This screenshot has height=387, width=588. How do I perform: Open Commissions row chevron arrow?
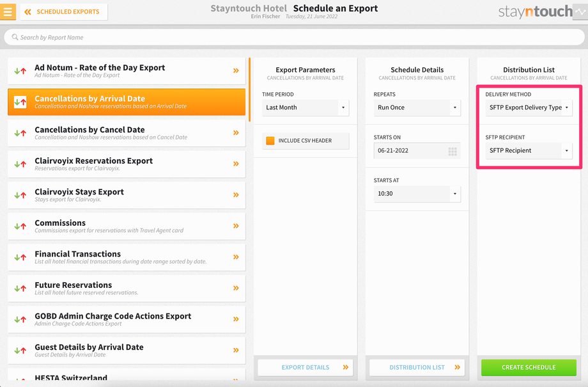point(236,226)
